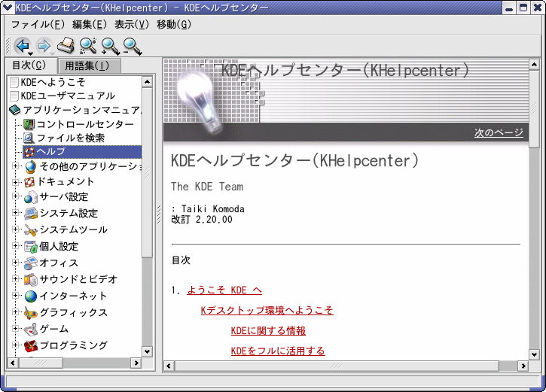Click the 個人設定 icon
This screenshot has width=546, height=392.
[x=31, y=247]
